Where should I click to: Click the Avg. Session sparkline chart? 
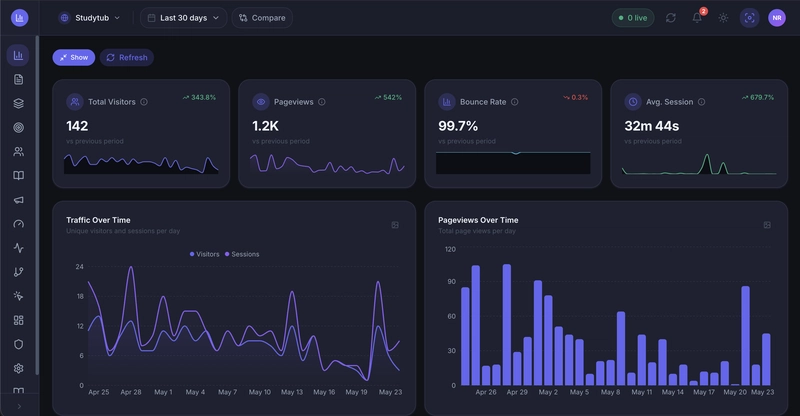tap(699, 163)
